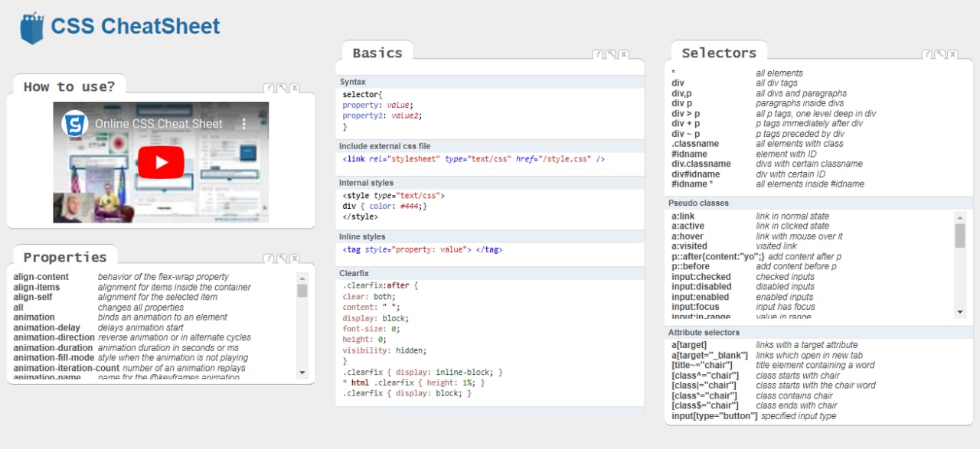Screen dimensions: 980x449
Task: Click the a:visited pseudo class entry
Action: (x=689, y=247)
